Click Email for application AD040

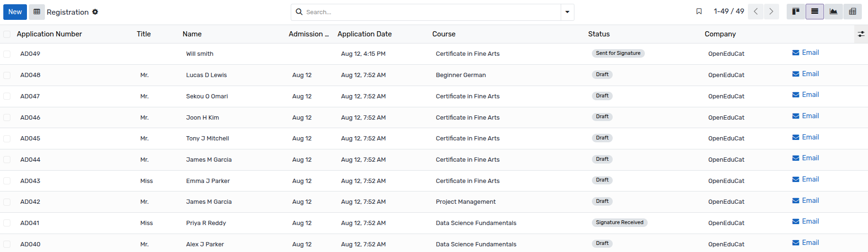806,243
